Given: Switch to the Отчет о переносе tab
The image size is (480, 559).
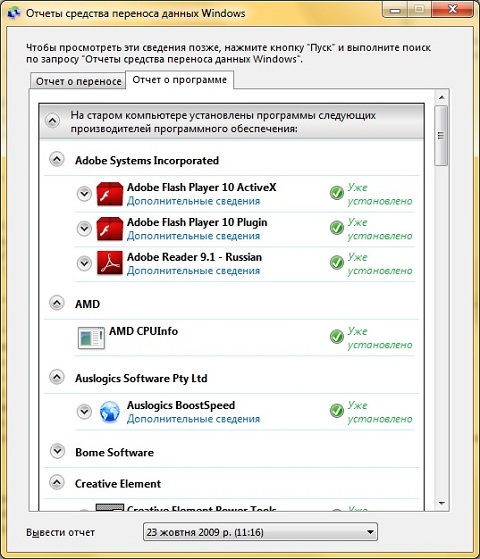Looking at the screenshot, I should tap(78, 81).
